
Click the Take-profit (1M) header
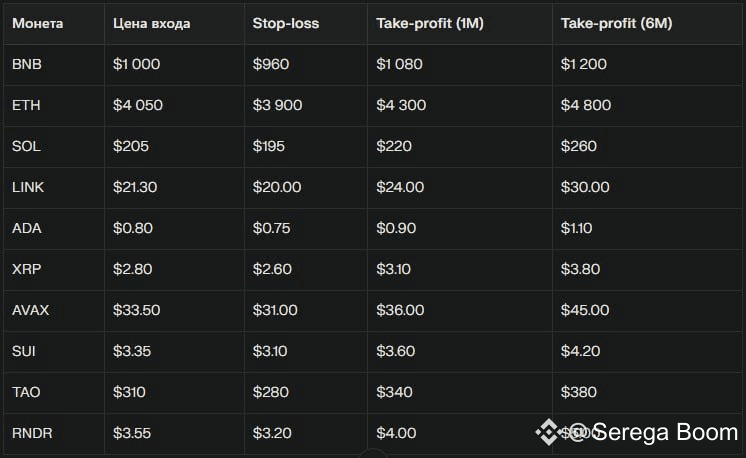(430, 23)
